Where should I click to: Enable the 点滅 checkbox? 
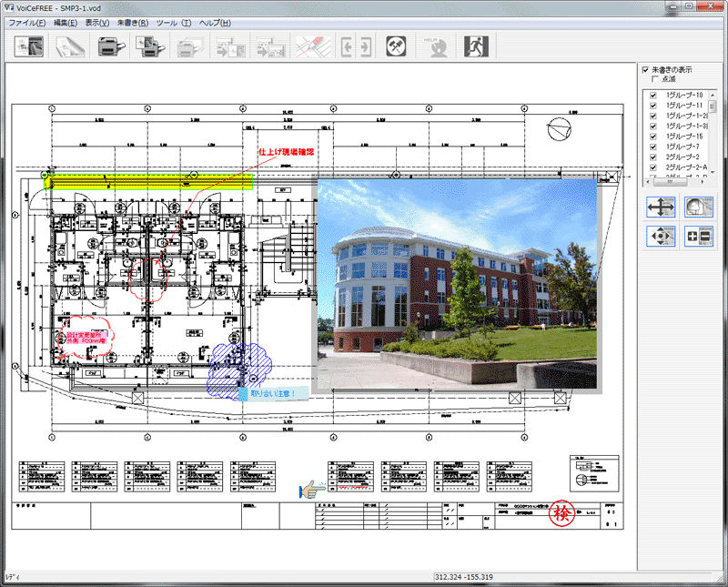pyautogui.click(x=655, y=79)
